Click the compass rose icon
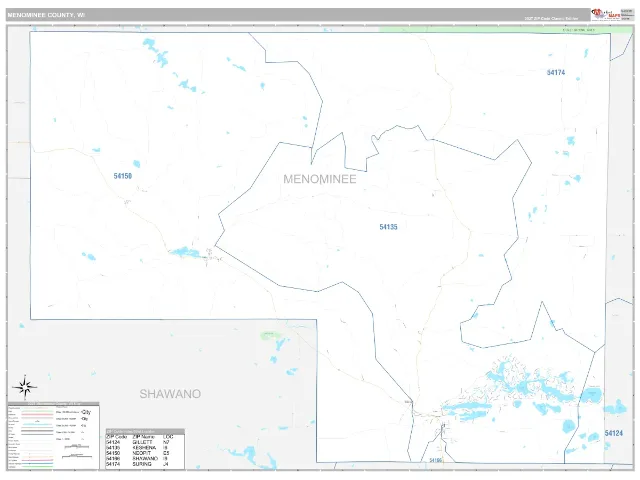The height and width of the screenshot is (480, 640). point(24,387)
